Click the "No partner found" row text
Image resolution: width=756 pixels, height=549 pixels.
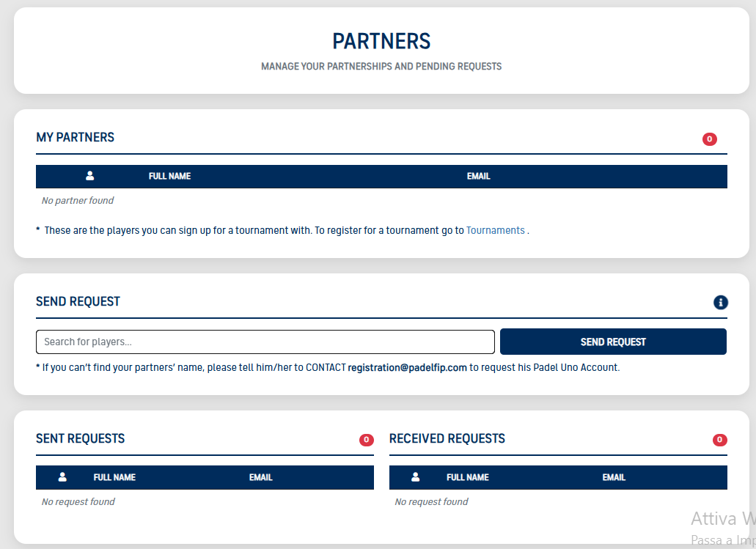(78, 201)
